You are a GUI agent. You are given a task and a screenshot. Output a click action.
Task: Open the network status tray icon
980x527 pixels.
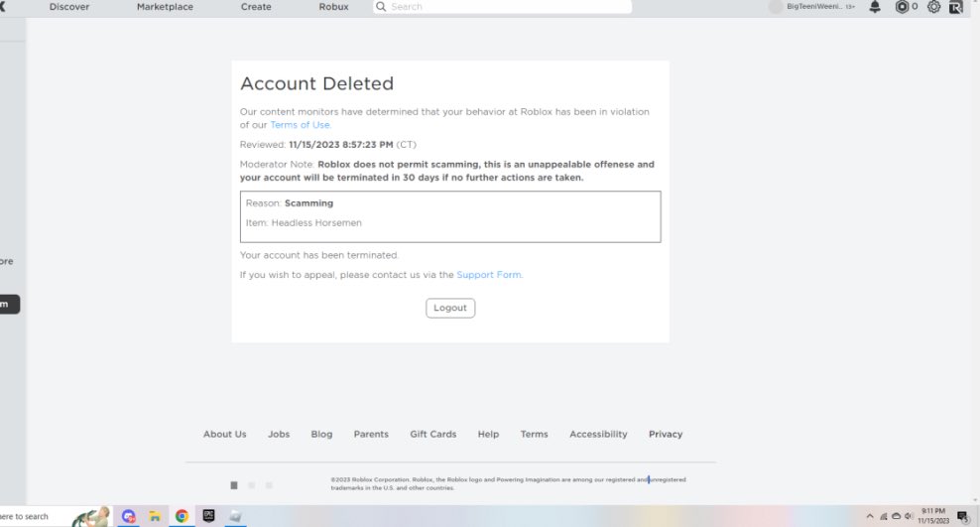883,516
